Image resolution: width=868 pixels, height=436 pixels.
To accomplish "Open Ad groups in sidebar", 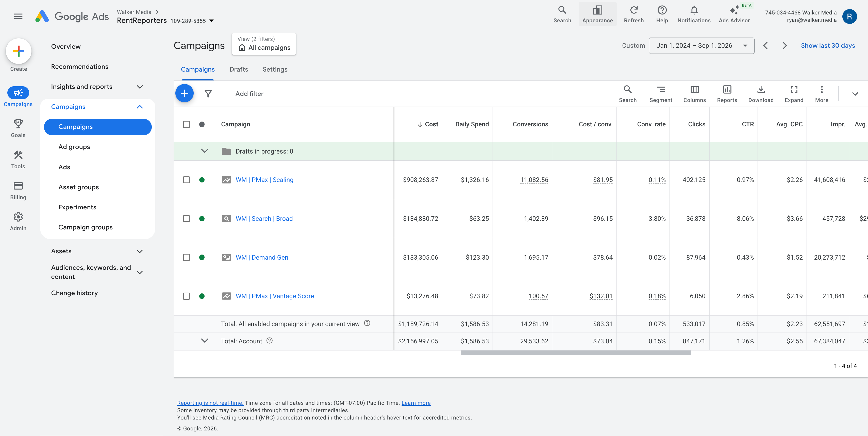I will coord(74,147).
